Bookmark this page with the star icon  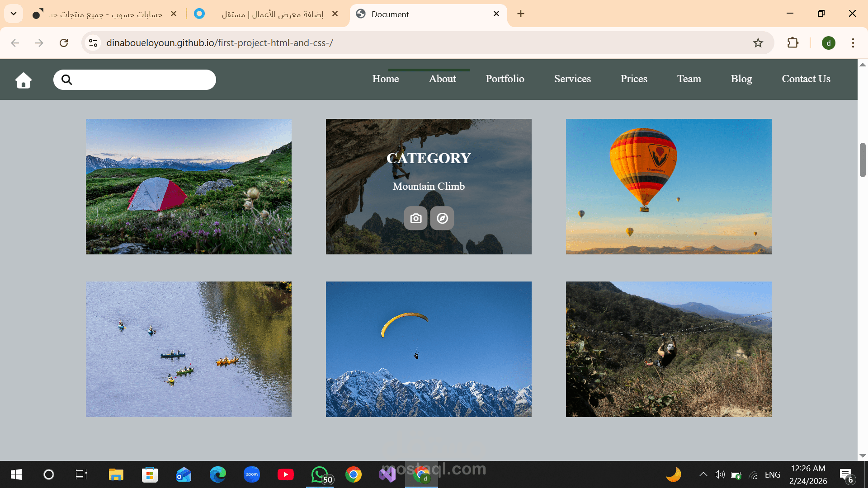coord(758,43)
